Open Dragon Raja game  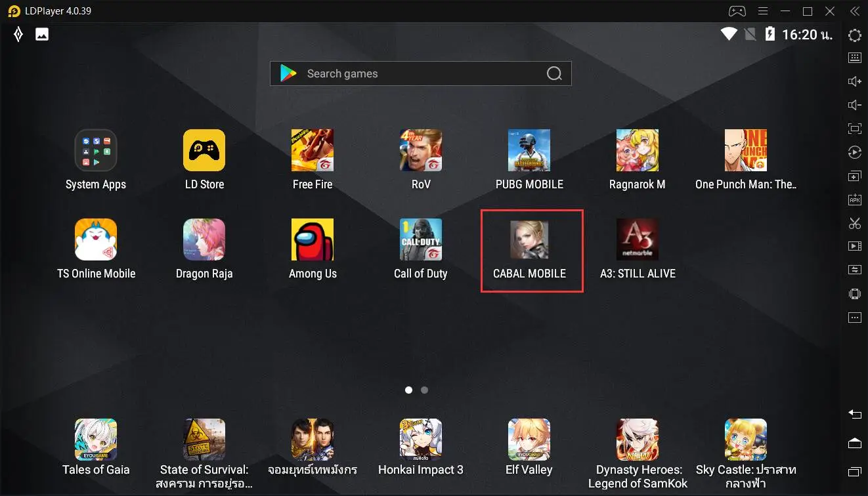204,239
